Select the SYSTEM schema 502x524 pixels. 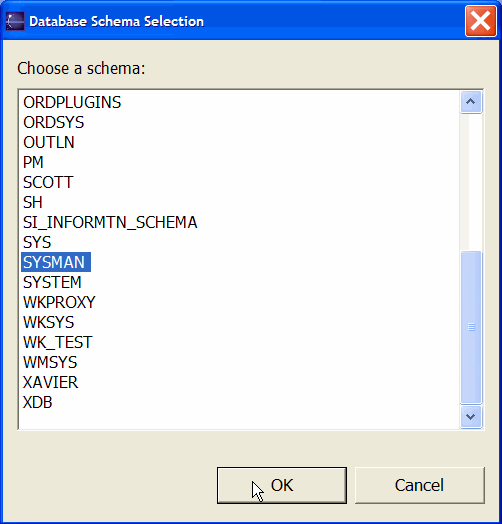pos(52,282)
